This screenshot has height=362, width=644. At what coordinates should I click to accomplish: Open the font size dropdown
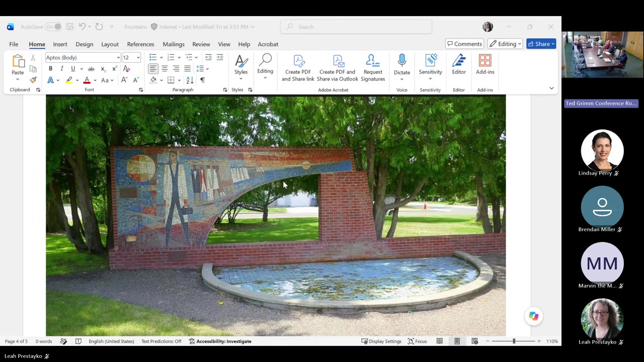pos(138,58)
